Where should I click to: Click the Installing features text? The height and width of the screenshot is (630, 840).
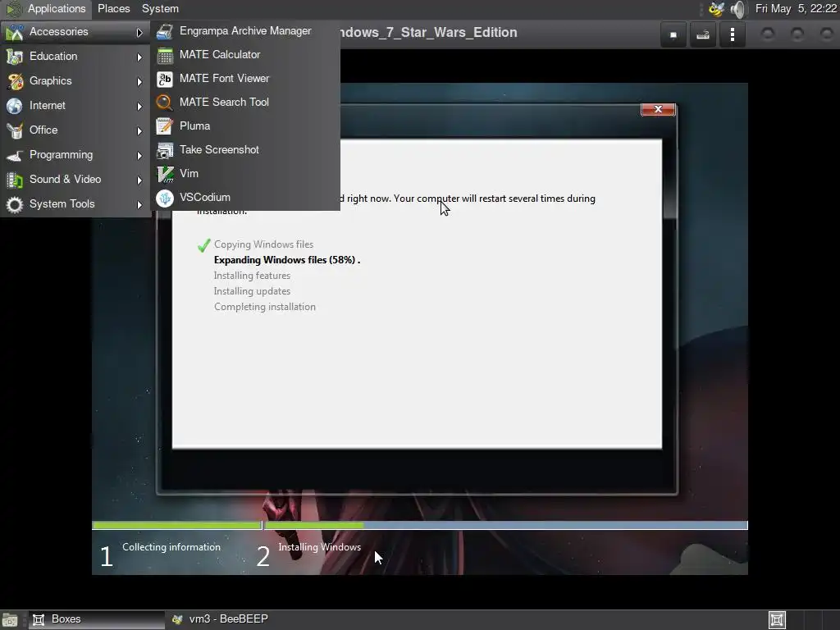[252, 276]
